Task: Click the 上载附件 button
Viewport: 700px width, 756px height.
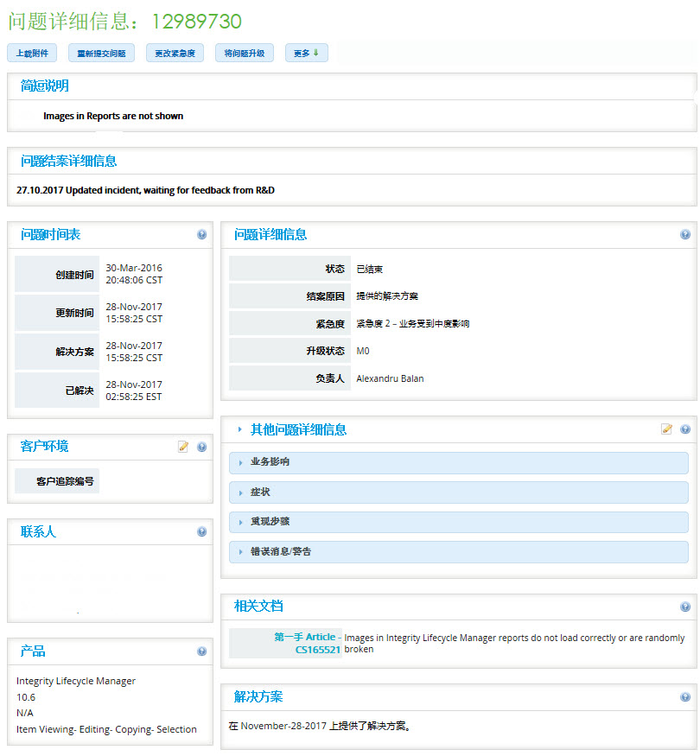Action: pyautogui.click(x=32, y=54)
